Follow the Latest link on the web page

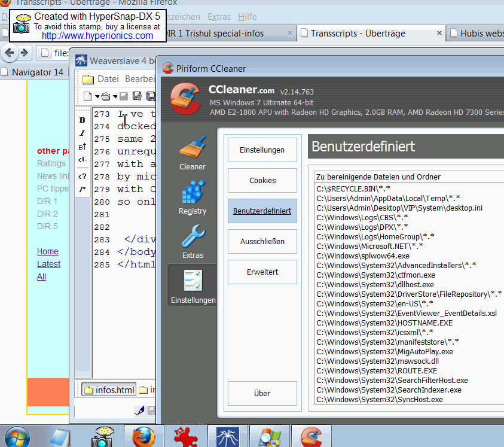pyautogui.click(x=48, y=264)
